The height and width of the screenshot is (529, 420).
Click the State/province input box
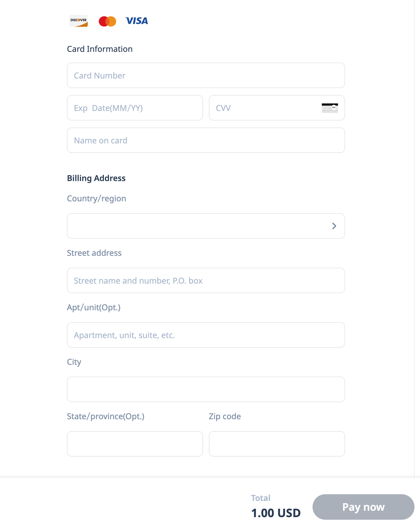tap(135, 444)
